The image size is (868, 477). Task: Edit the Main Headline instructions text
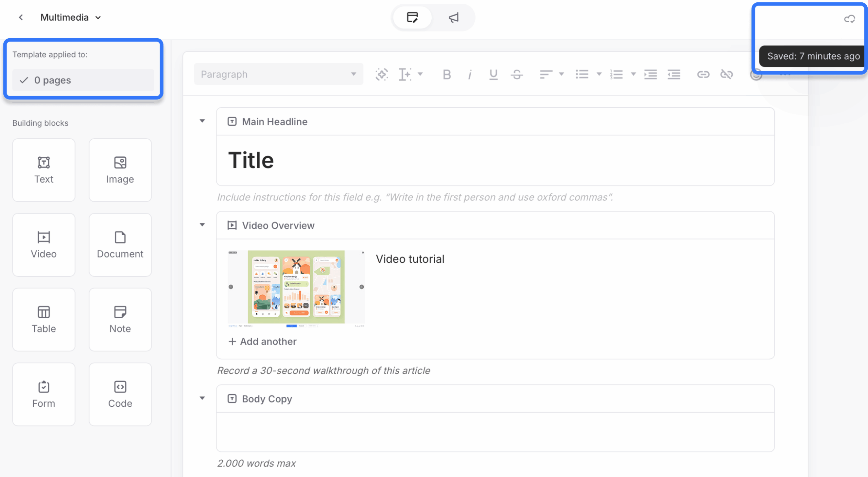415,197
